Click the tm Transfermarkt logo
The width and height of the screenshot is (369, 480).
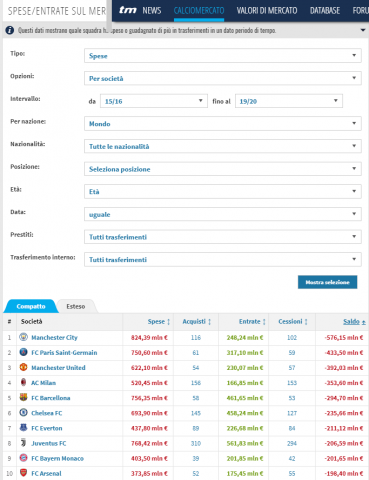point(128,10)
